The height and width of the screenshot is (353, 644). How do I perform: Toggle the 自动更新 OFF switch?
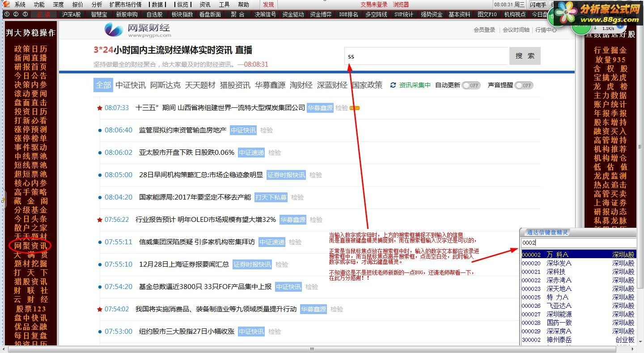(x=471, y=85)
